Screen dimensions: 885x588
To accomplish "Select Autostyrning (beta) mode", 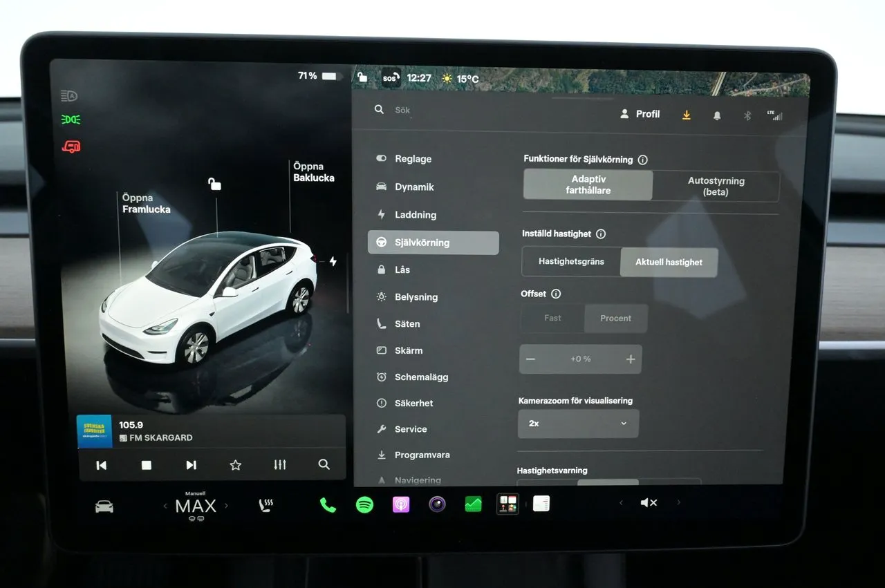I will (x=716, y=186).
